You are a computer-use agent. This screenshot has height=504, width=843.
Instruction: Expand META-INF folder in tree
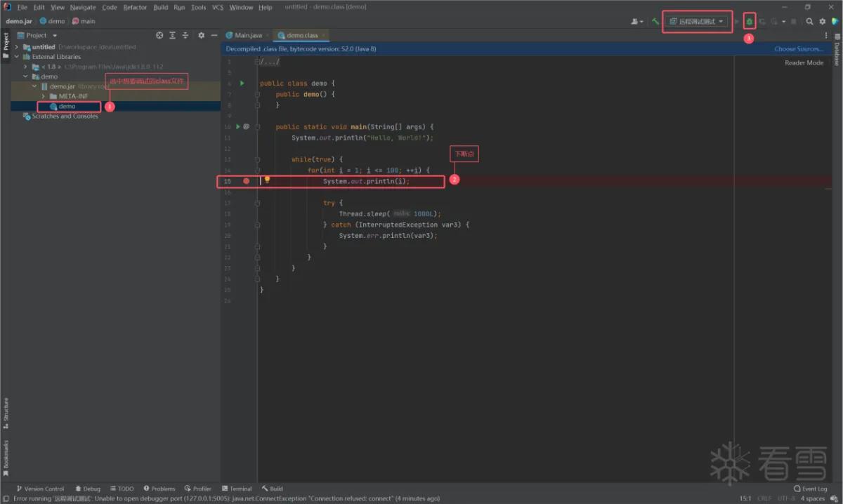[44, 96]
